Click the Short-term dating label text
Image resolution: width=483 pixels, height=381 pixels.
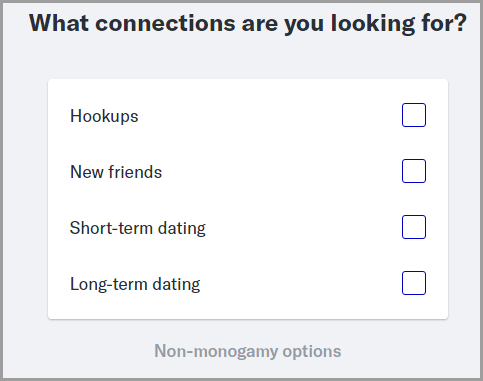point(138,228)
